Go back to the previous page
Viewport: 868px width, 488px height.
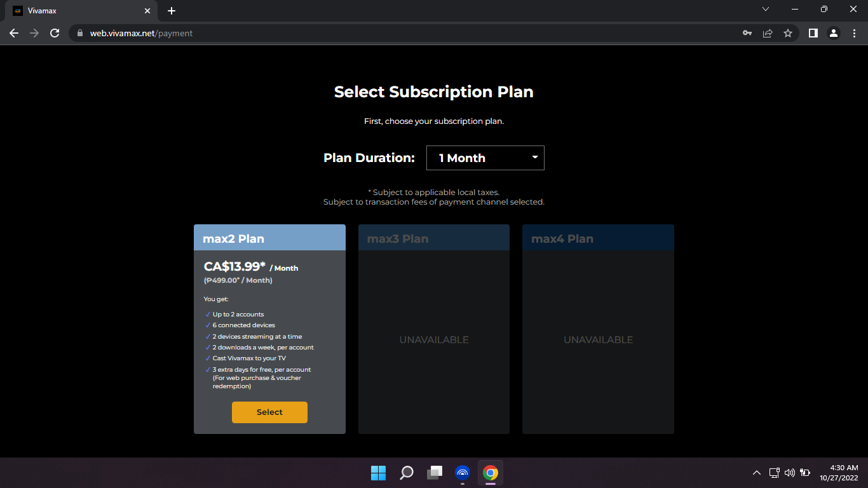click(14, 33)
